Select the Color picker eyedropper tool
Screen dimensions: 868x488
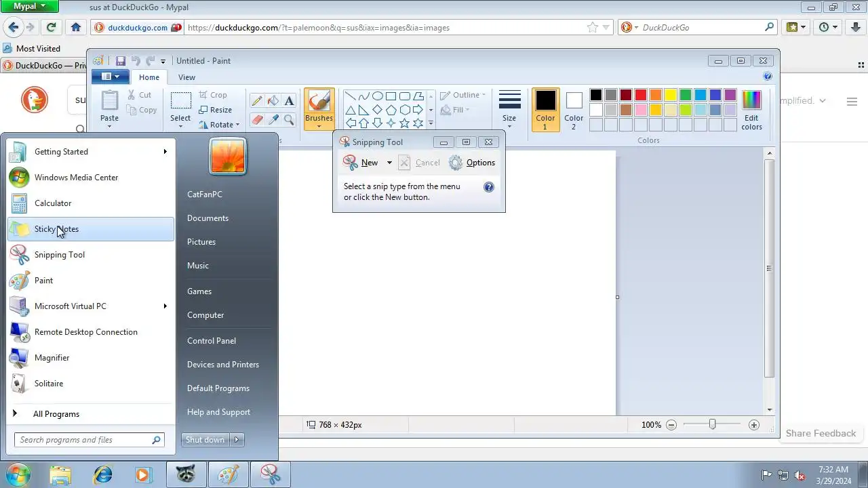point(273,120)
